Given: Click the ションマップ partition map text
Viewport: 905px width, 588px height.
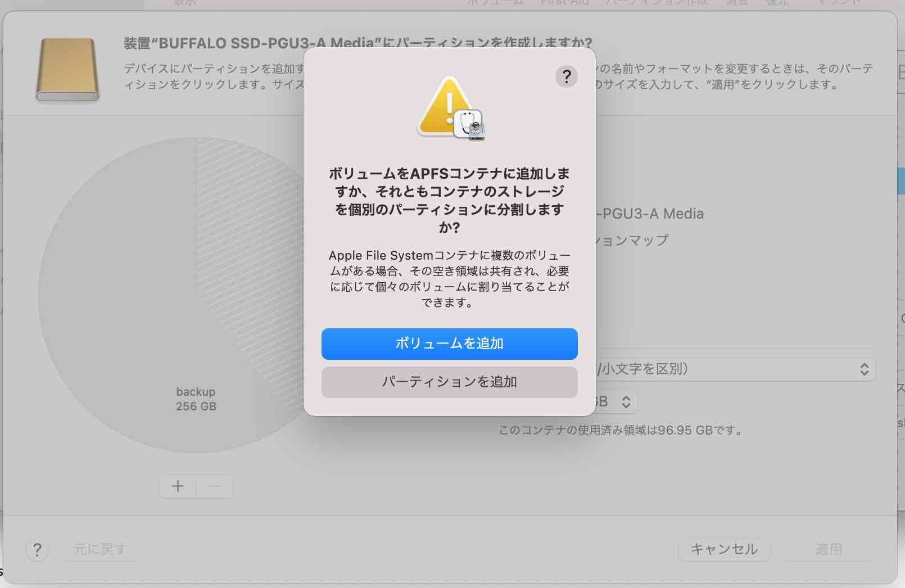Looking at the screenshot, I should (632, 240).
